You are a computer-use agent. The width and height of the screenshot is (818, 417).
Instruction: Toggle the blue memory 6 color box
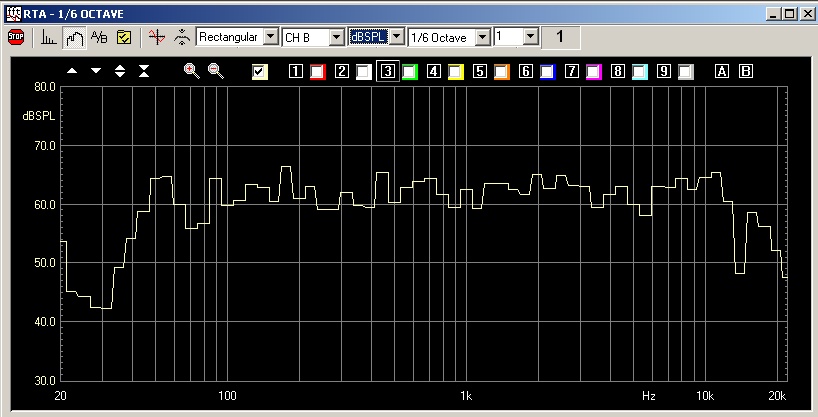click(x=547, y=71)
